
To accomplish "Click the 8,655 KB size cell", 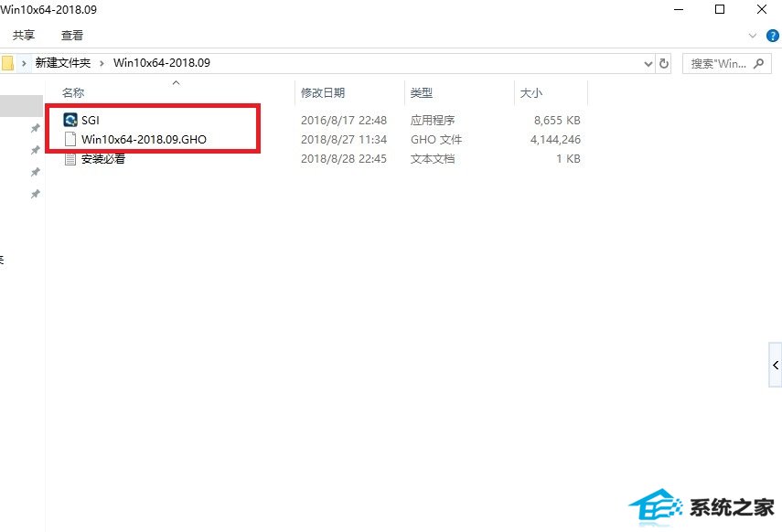I will 557,120.
